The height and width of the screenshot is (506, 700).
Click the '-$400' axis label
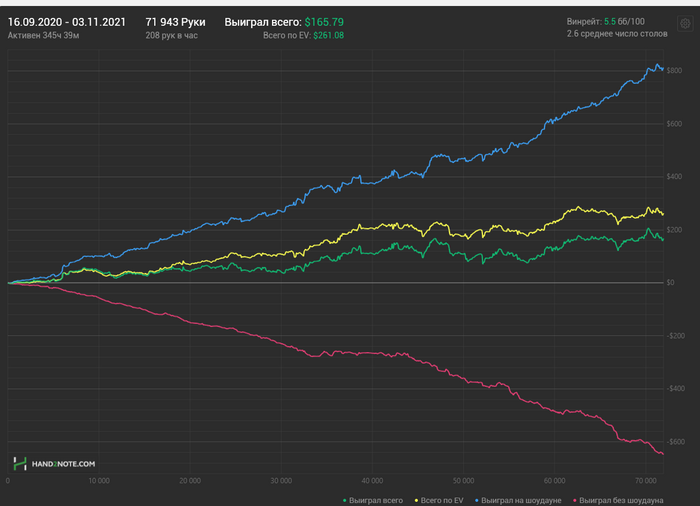click(675, 389)
